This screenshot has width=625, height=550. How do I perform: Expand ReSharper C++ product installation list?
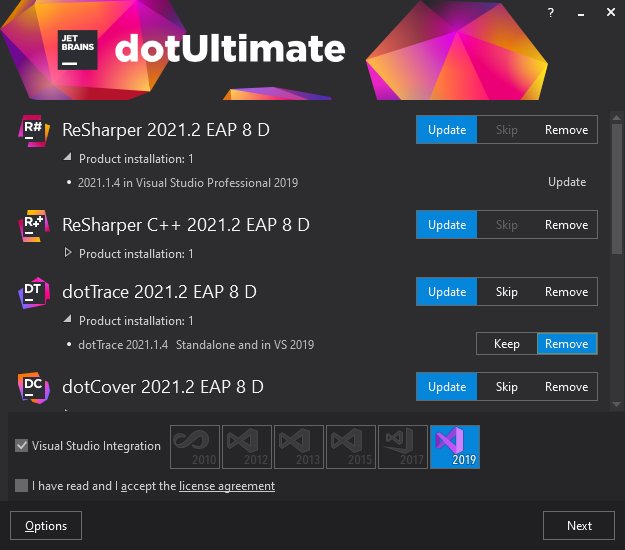click(x=68, y=253)
